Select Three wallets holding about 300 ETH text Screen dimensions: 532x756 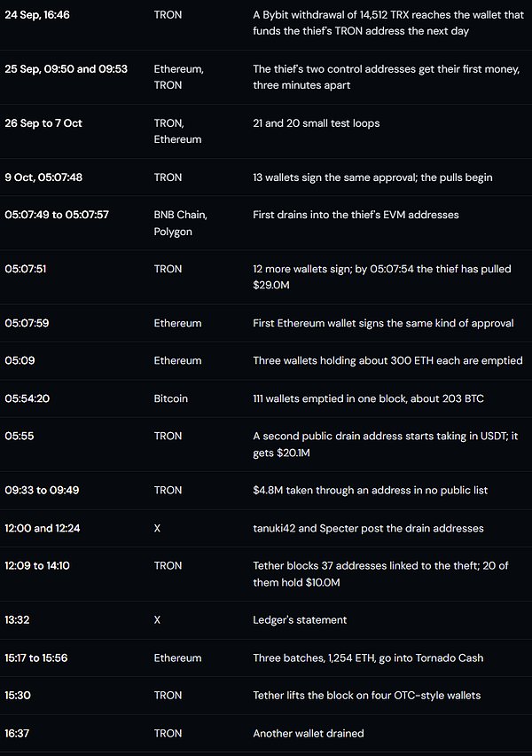[x=388, y=360]
